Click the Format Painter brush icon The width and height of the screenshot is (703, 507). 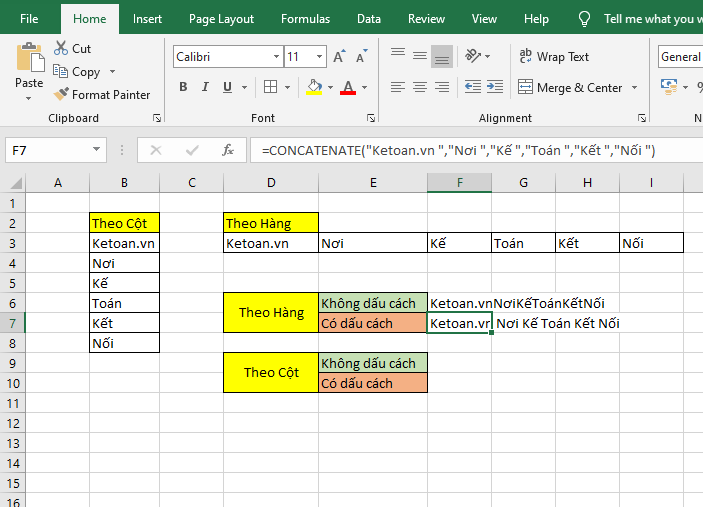[60, 95]
